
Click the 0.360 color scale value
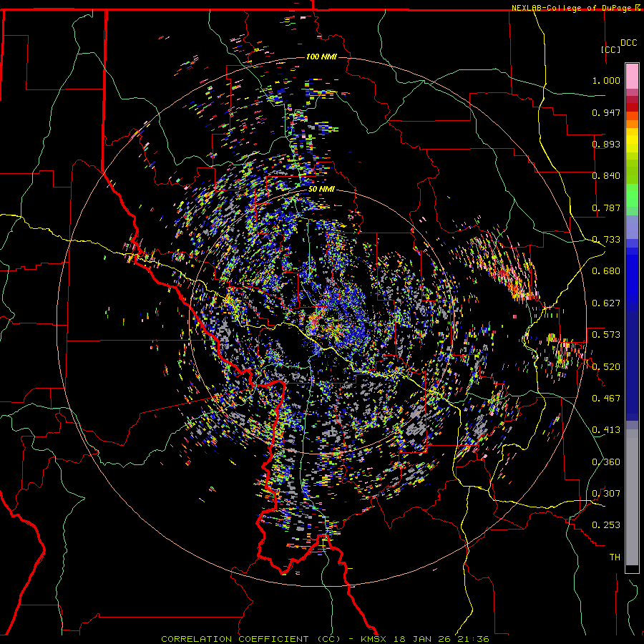(606, 462)
